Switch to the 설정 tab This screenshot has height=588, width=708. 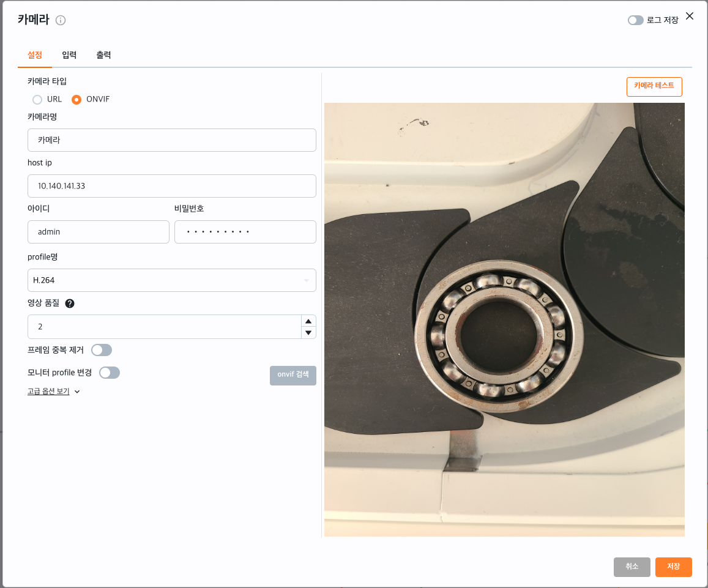coord(35,55)
